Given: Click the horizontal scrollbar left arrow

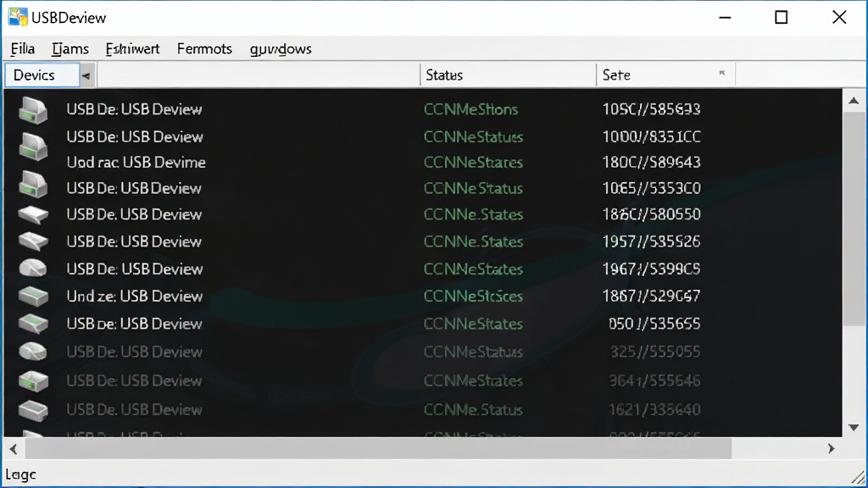Looking at the screenshot, I should click(x=14, y=449).
